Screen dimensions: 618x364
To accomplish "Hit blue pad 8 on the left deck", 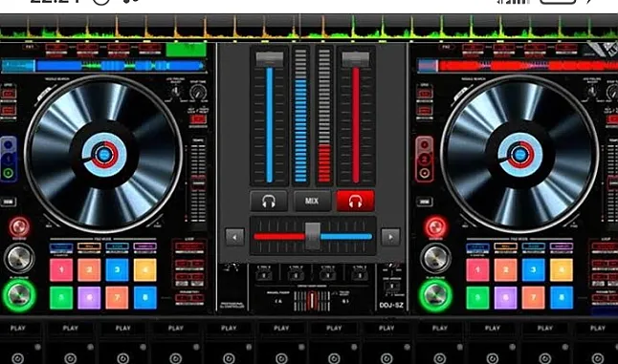I will [145, 297].
